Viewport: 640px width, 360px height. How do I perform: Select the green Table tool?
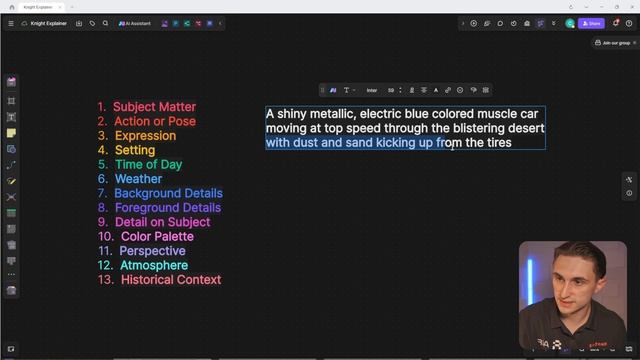tap(11, 213)
